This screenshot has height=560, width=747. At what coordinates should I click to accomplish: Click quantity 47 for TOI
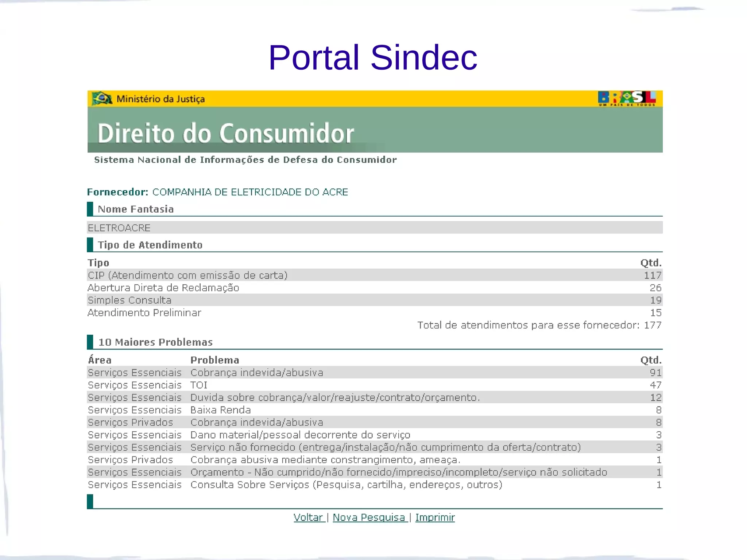click(x=655, y=385)
